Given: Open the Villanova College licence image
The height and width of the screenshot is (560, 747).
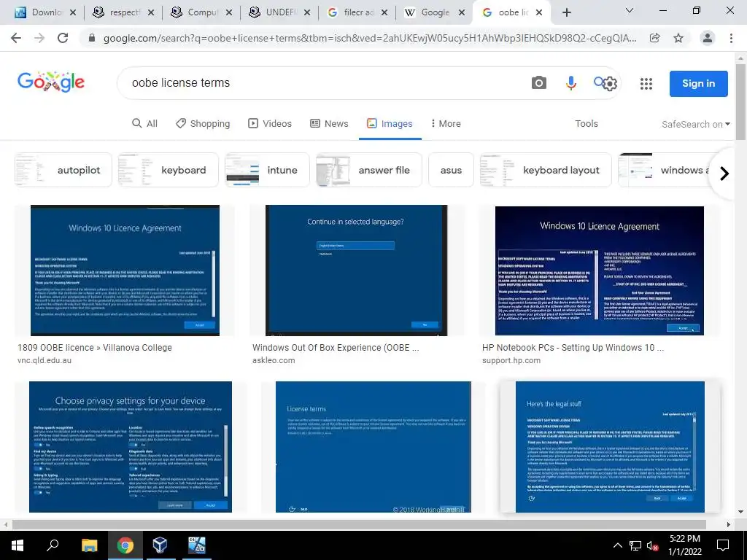Looking at the screenshot, I should (125, 271).
